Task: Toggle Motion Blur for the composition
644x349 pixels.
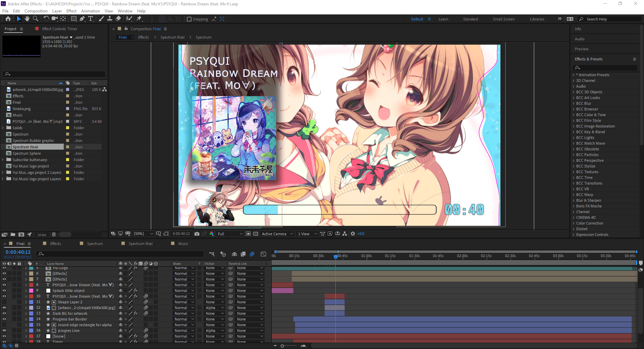Action: click(x=252, y=254)
